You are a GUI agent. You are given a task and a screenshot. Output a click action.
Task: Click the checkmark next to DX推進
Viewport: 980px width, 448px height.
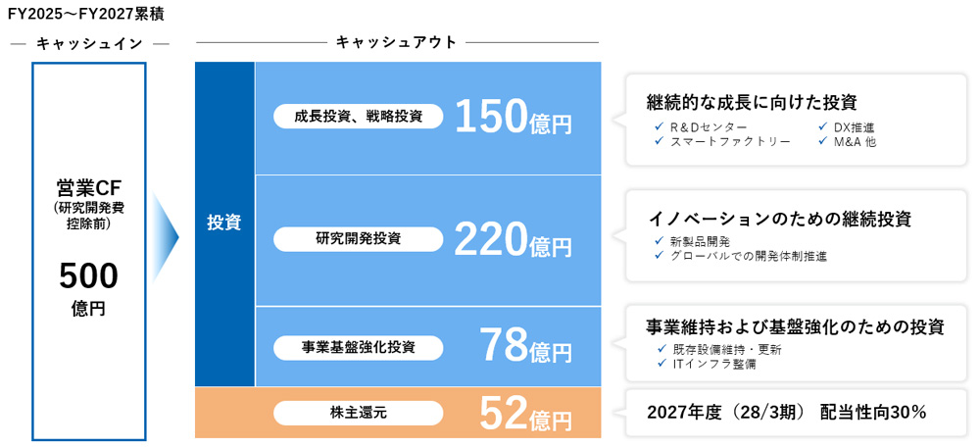pyautogui.click(x=822, y=127)
